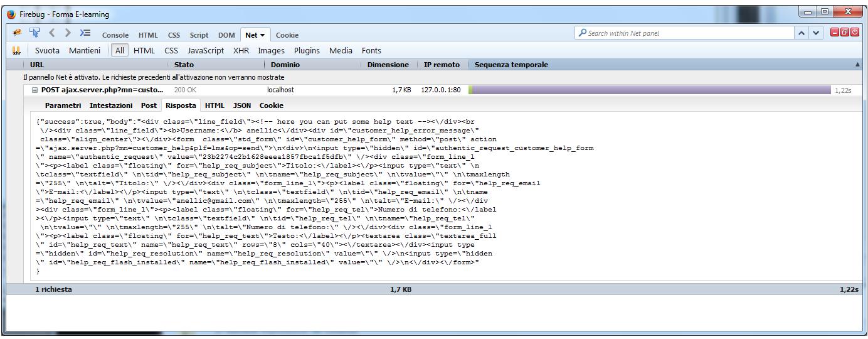
Task: Focus the Search within Net panel field
Action: pyautogui.click(x=684, y=34)
